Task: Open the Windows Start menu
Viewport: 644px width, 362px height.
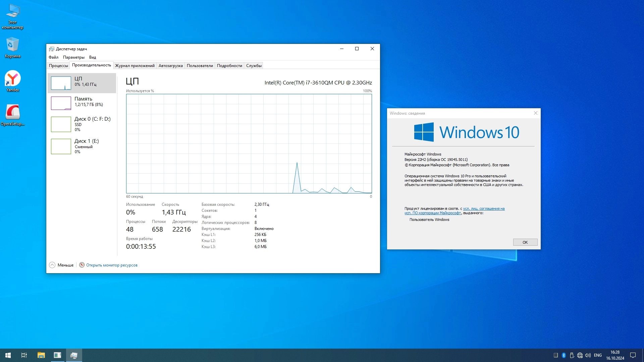Action: tap(8, 355)
